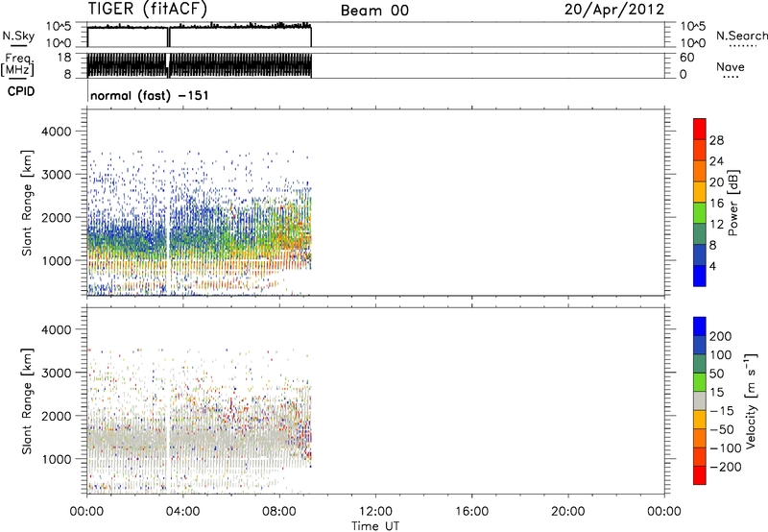
Task: Click the velocity panel 'Slant Range [km]' label
Action: [28, 401]
